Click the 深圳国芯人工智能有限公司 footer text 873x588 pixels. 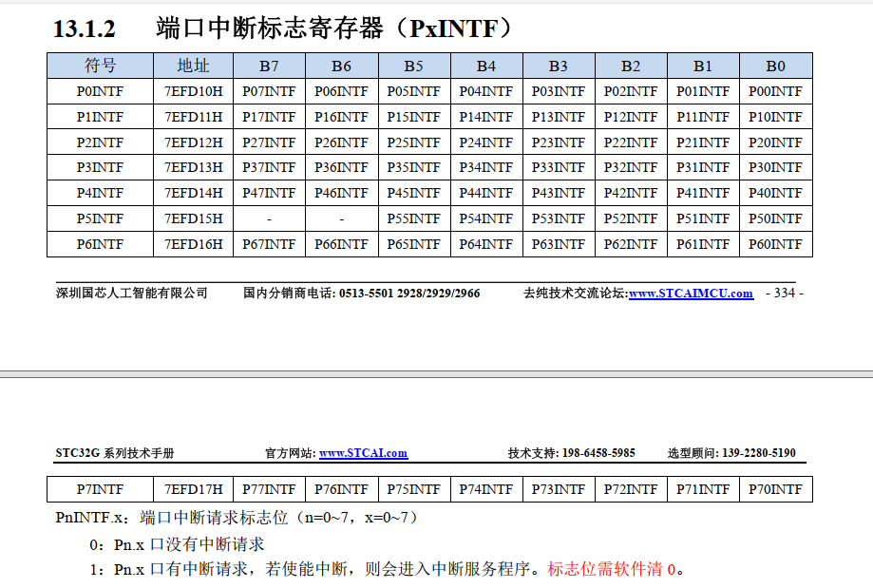tap(131, 293)
